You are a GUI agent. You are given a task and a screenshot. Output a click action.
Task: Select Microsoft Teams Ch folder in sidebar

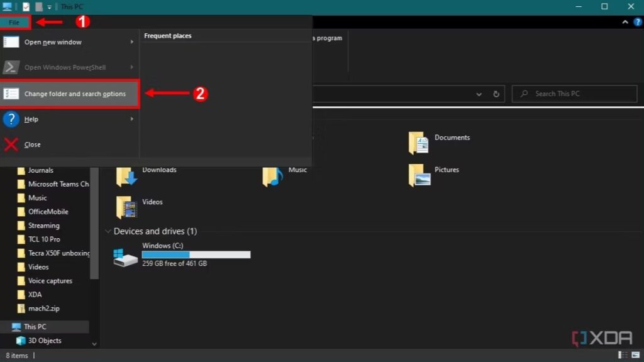(x=58, y=184)
